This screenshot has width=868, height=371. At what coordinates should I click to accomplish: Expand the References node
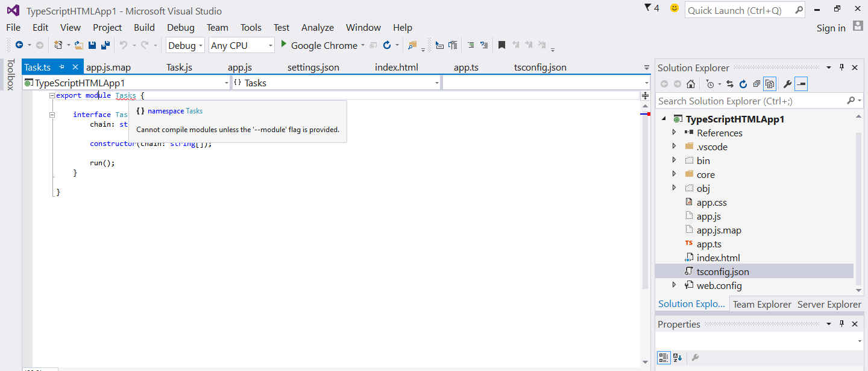(674, 132)
